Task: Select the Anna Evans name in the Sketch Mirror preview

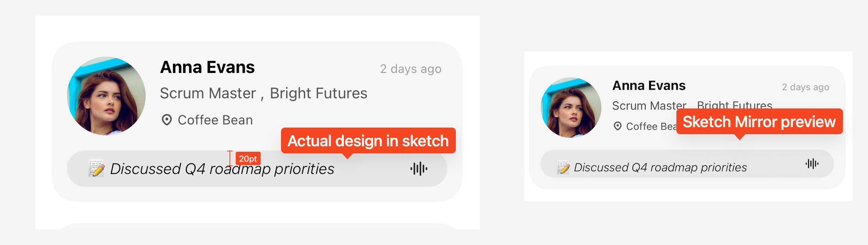Action: pos(649,85)
